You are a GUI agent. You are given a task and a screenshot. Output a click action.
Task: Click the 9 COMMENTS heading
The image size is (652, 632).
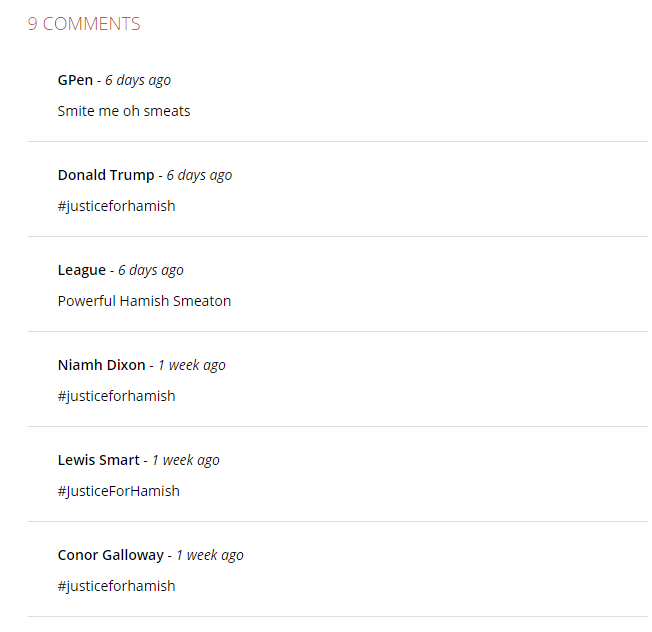point(84,24)
